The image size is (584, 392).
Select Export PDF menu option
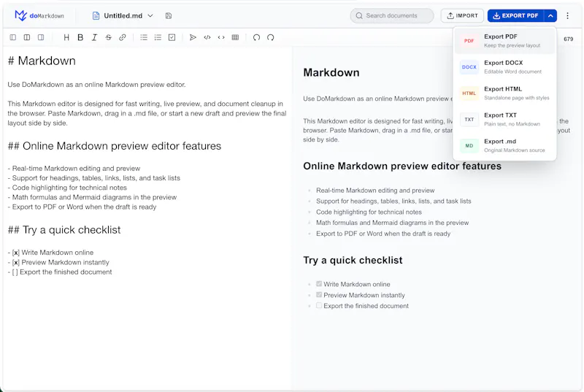click(x=504, y=41)
